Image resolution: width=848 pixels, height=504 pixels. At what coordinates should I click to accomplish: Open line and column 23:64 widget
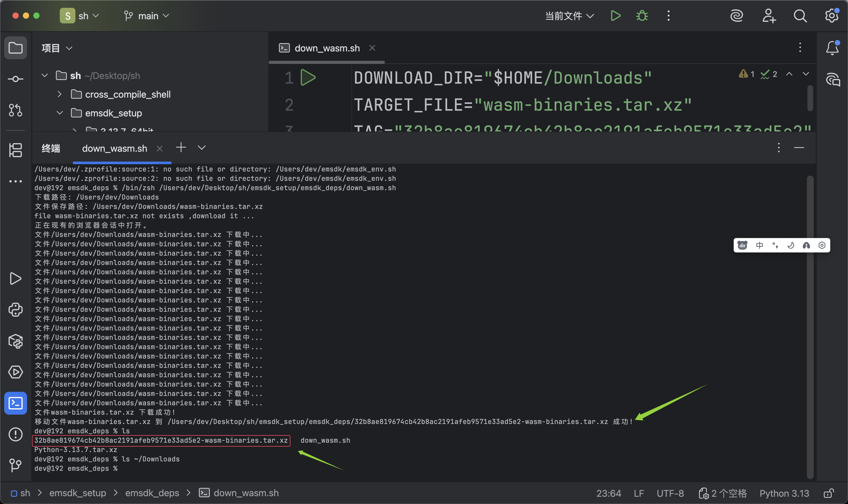(609, 493)
